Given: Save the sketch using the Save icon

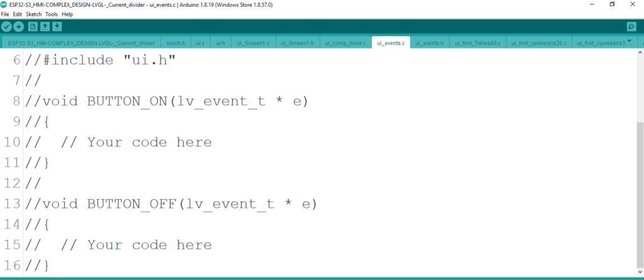Looking at the screenshot, I should click(x=57, y=26).
